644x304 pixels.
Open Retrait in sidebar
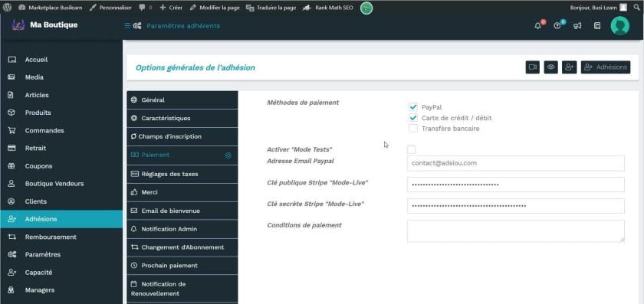pos(61,148)
